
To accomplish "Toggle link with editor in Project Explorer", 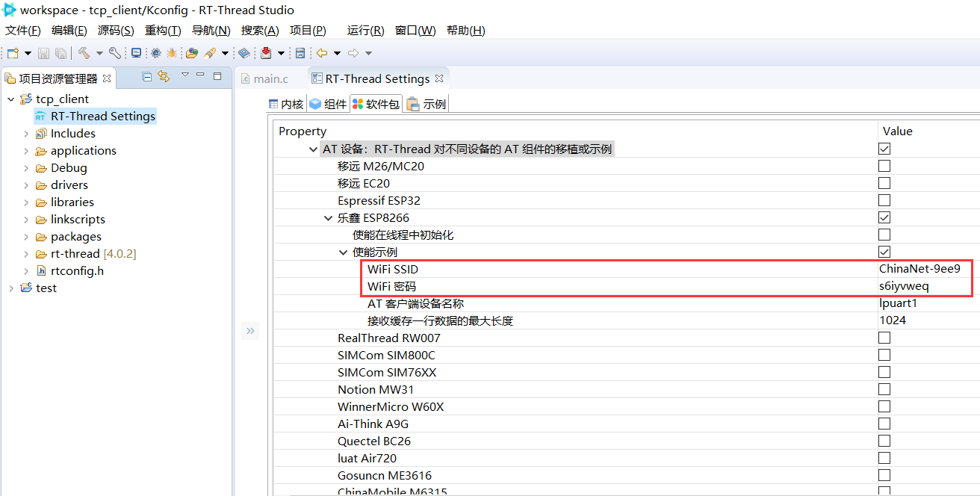I will (164, 76).
